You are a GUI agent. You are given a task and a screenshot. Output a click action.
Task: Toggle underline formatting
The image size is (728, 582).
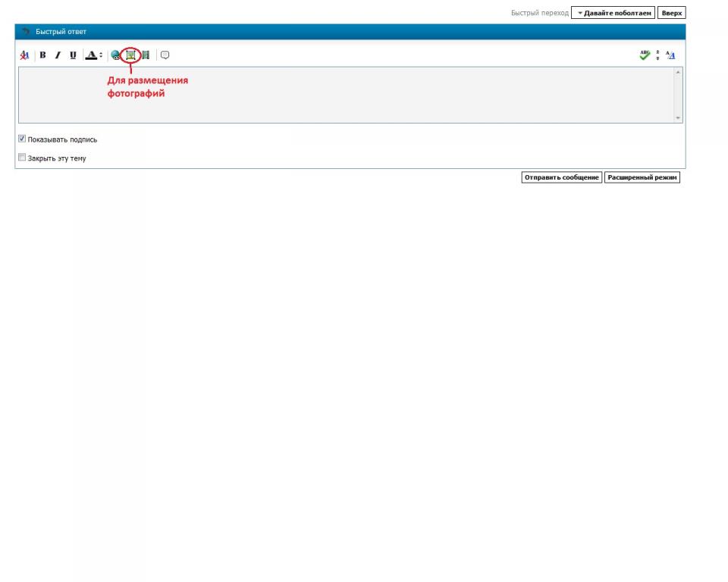coord(73,55)
